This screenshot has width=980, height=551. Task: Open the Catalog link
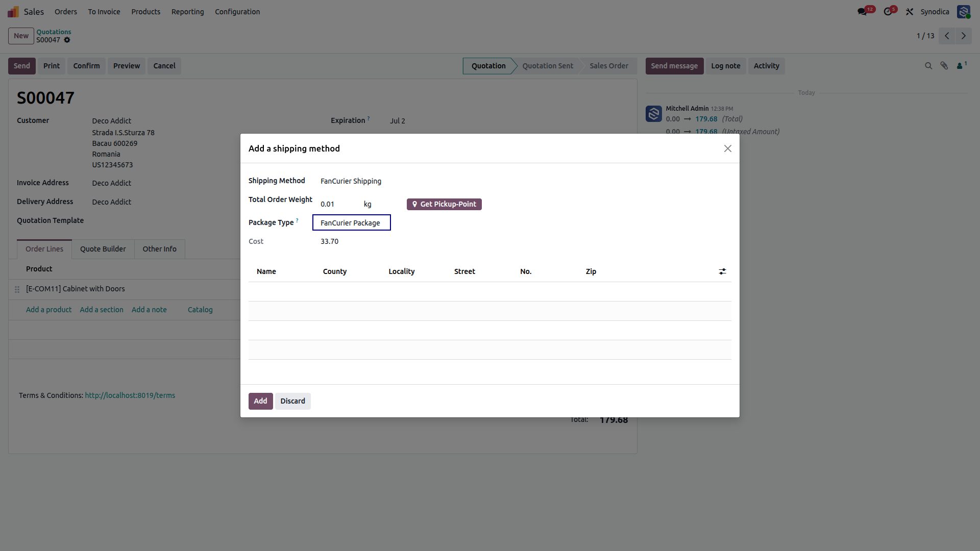(200, 310)
